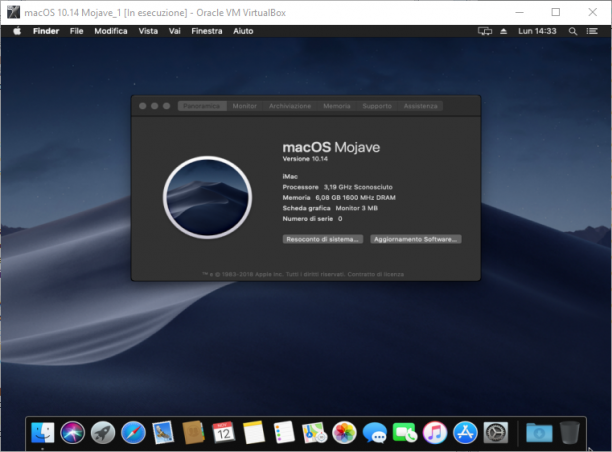Click the Mojave circular image
Image resolution: width=612 pixels, height=452 pixels.
pos(207,198)
